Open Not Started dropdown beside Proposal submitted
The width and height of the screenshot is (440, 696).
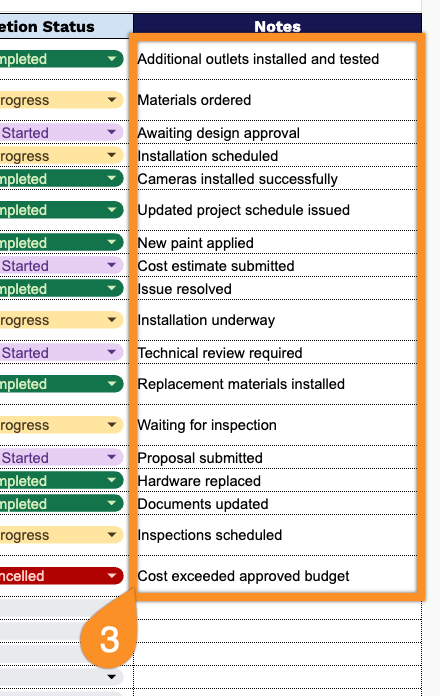61,457
